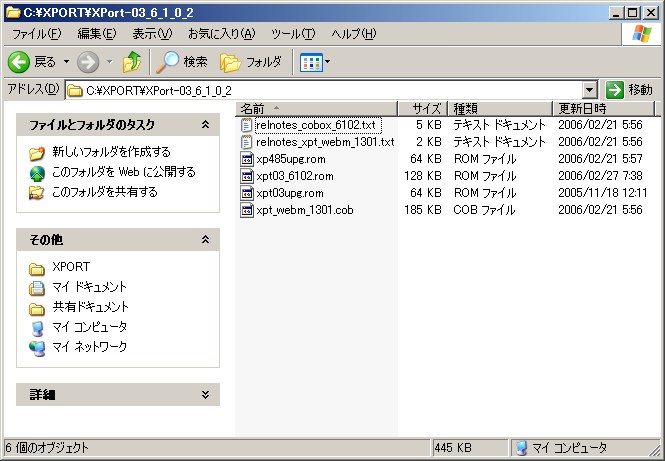Open the マイ ドキュメント link
This screenshot has height=461, width=665.
[x=89, y=287]
